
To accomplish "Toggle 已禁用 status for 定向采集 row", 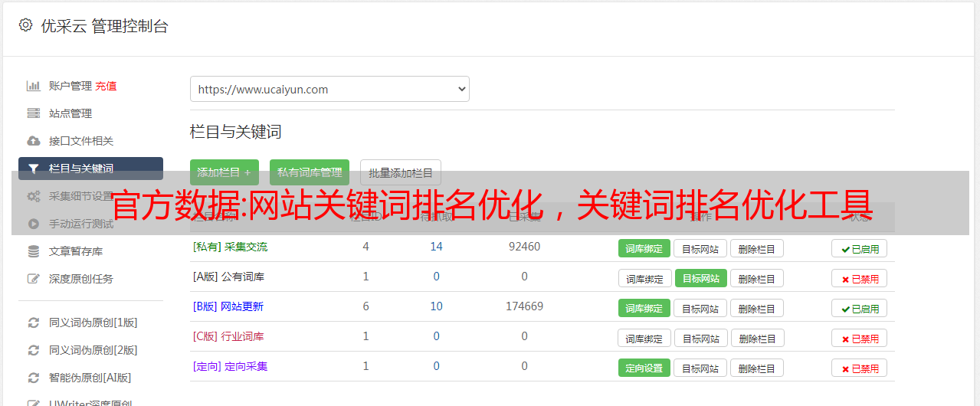I will pyautogui.click(x=860, y=368).
